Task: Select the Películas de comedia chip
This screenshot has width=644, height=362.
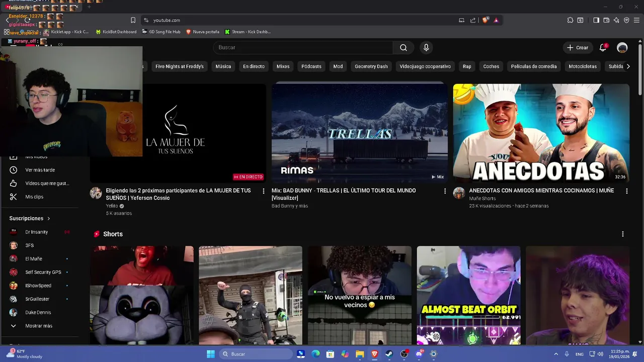Action: tap(534, 66)
